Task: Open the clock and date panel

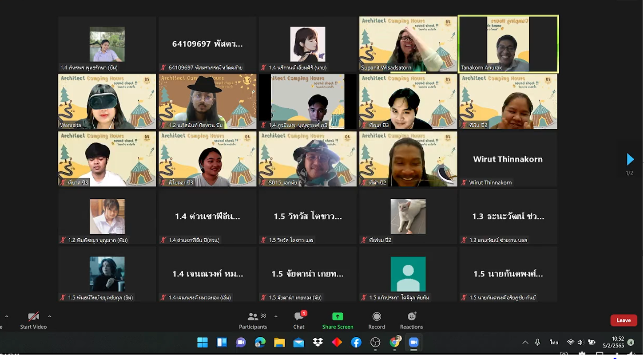Action: click(x=613, y=342)
